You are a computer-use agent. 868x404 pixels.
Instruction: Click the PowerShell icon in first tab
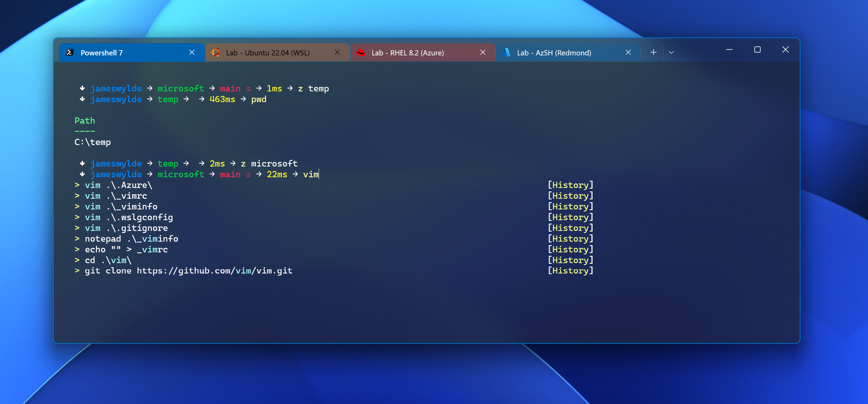(70, 53)
